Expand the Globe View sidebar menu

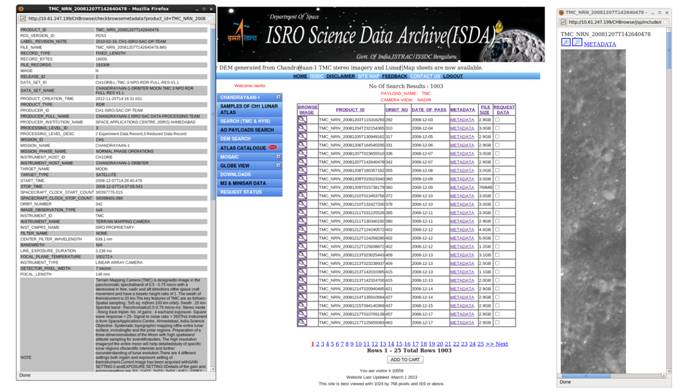(278, 165)
